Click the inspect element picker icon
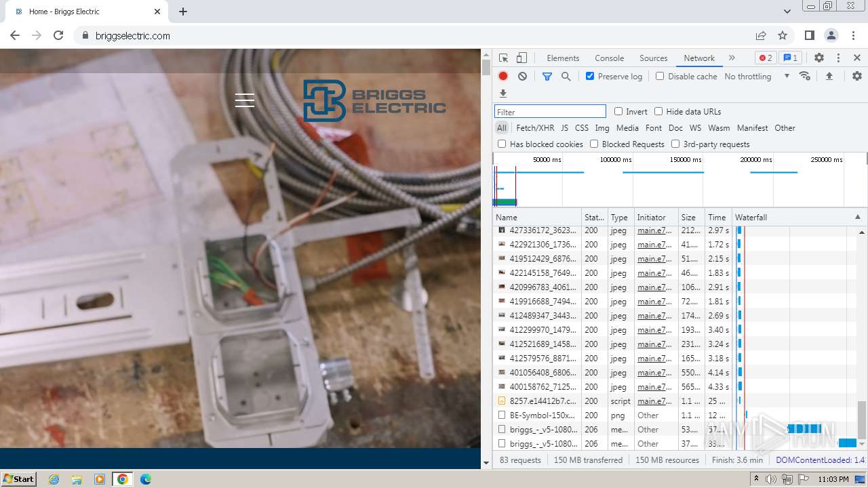 pos(503,58)
